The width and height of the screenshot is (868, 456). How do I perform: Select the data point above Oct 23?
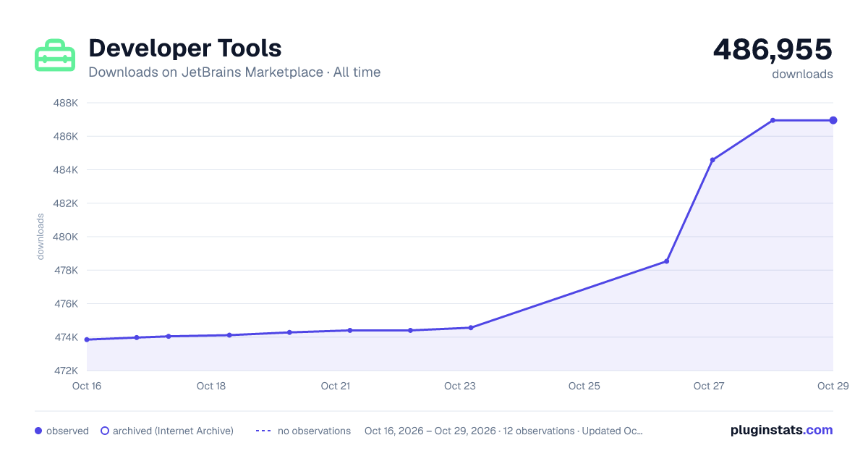(x=471, y=328)
